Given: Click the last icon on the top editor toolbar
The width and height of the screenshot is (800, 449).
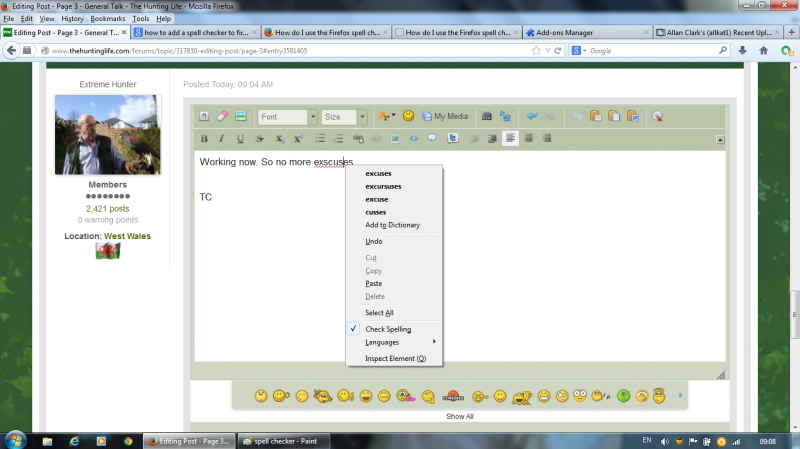Looking at the screenshot, I should [x=657, y=116].
